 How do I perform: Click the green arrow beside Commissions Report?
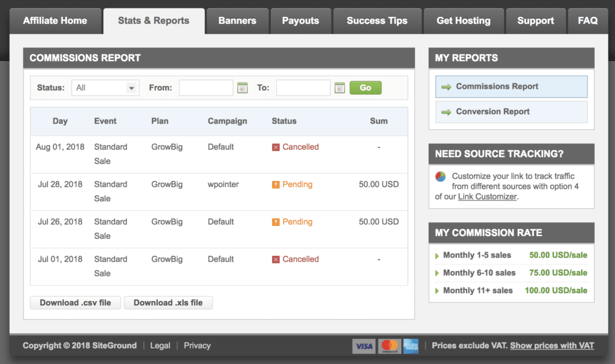click(x=446, y=86)
